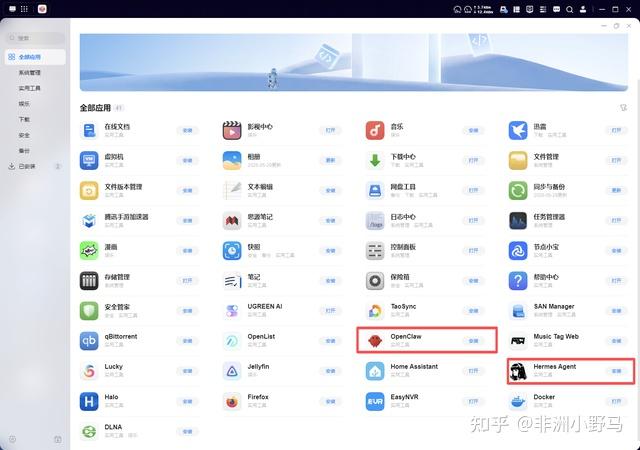Click the action button in the Music Tag Web row
This screenshot has width=640, height=450.
[616, 341]
